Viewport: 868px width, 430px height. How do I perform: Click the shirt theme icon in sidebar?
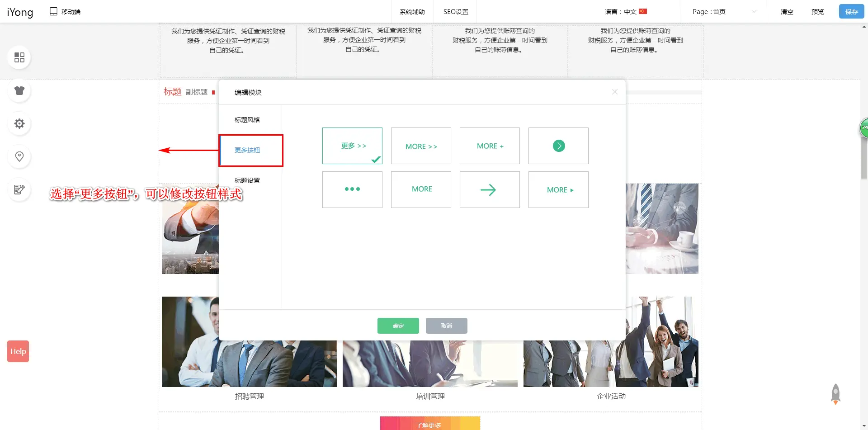(19, 91)
